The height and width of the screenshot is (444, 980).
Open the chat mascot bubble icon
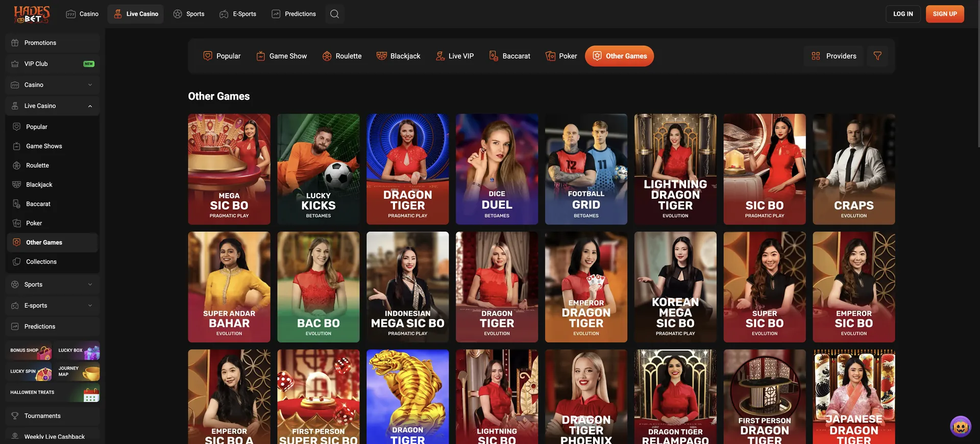coord(960,426)
